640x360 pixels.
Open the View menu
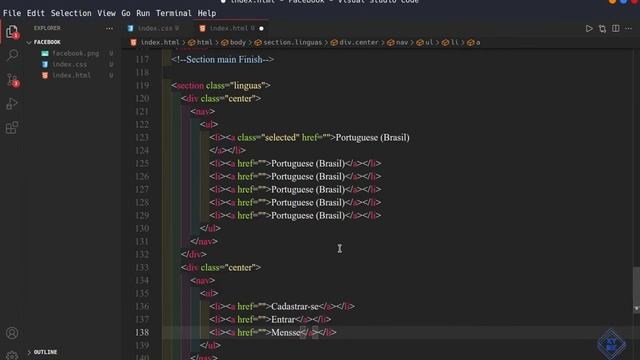coord(106,13)
